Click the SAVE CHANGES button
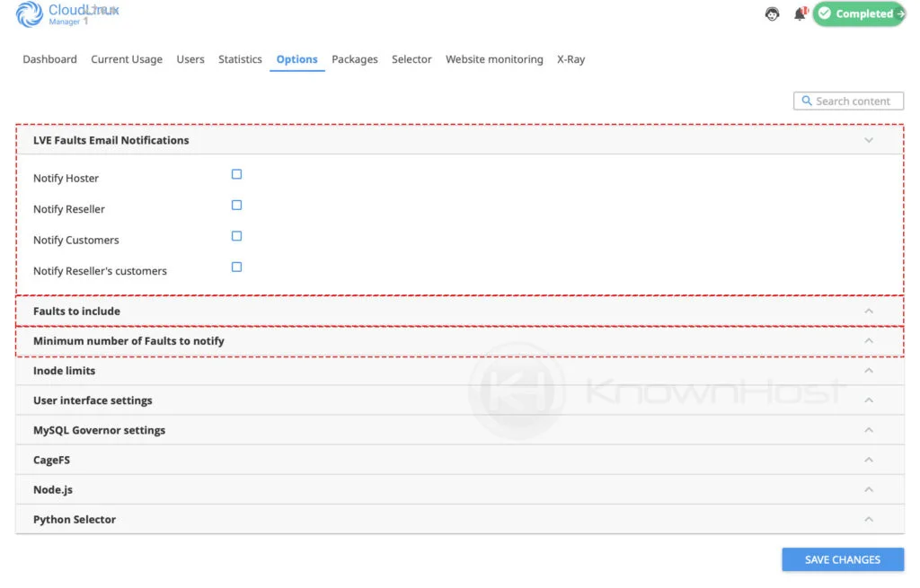The height and width of the screenshot is (588, 920). pos(842,558)
